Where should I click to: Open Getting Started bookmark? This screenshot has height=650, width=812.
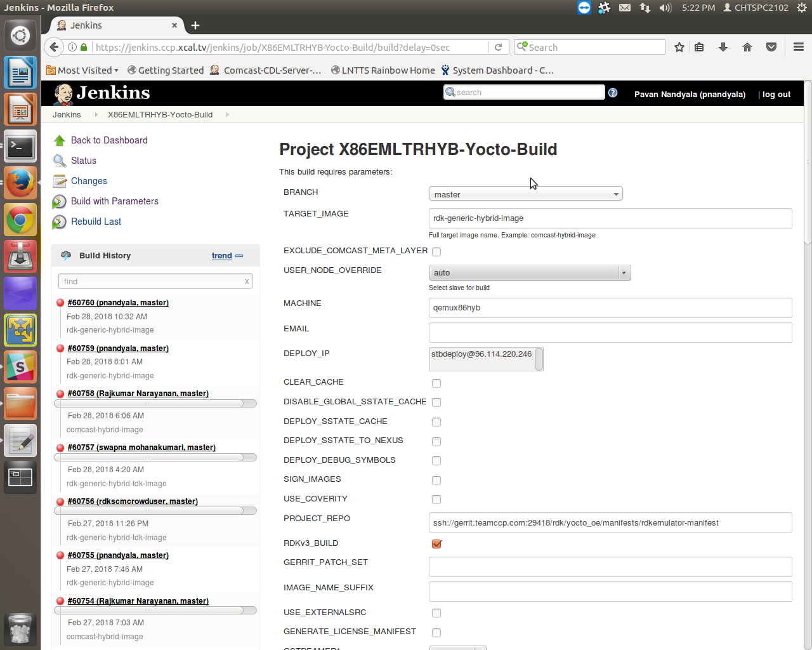click(166, 70)
